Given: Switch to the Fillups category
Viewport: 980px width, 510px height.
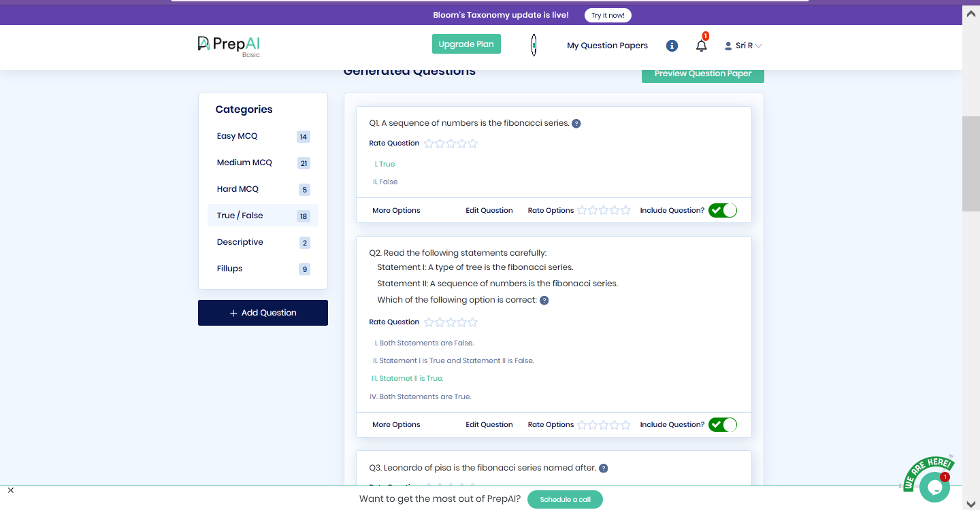Looking at the screenshot, I should 230,269.
